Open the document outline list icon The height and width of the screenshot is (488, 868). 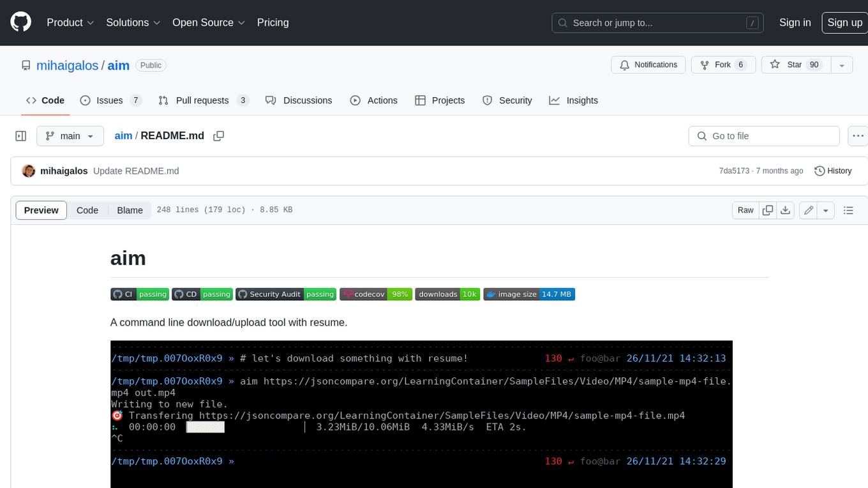coord(848,210)
